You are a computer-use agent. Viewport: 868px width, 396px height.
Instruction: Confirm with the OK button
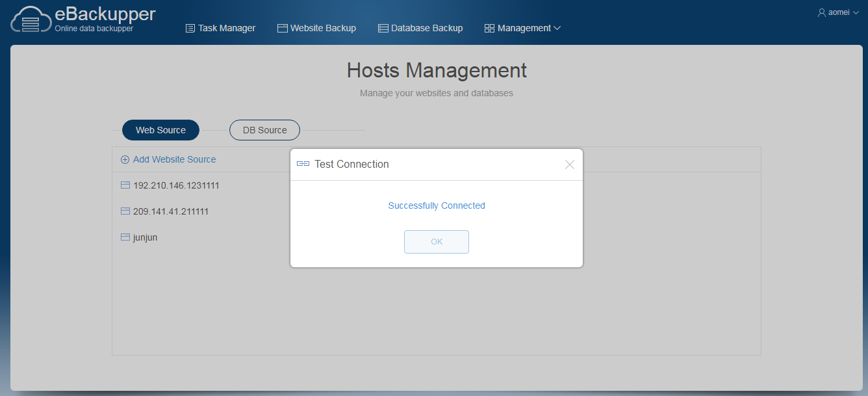(437, 242)
